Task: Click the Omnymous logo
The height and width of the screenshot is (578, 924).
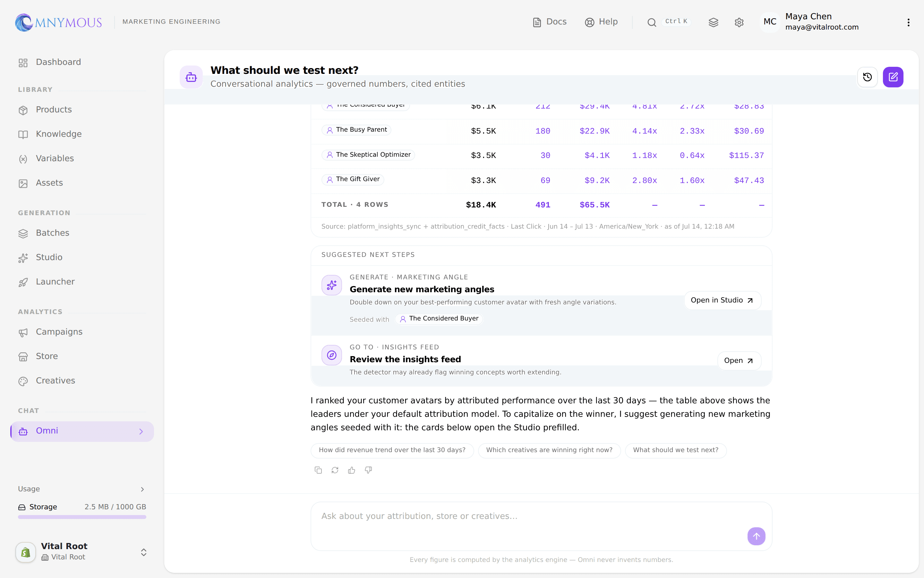Action: pyautogui.click(x=58, y=22)
